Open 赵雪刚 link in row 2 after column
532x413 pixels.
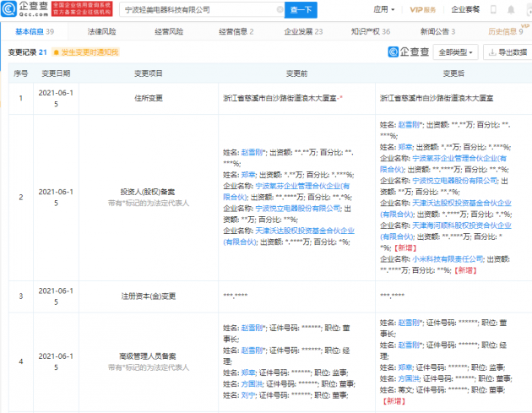click(409, 125)
